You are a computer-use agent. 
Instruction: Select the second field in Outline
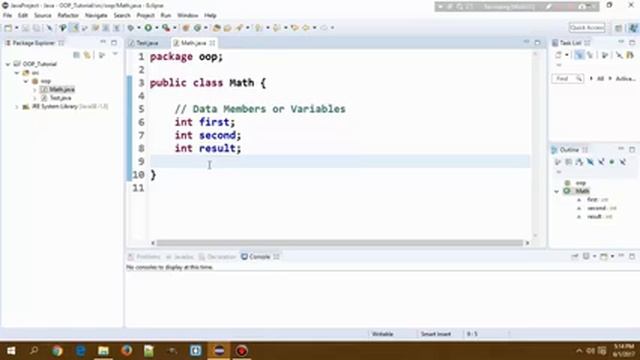click(x=596, y=208)
